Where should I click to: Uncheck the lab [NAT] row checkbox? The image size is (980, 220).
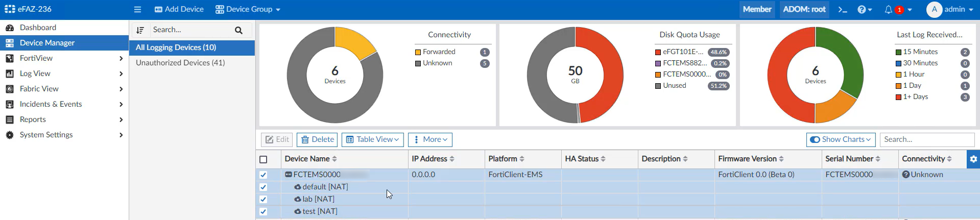tap(264, 199)
